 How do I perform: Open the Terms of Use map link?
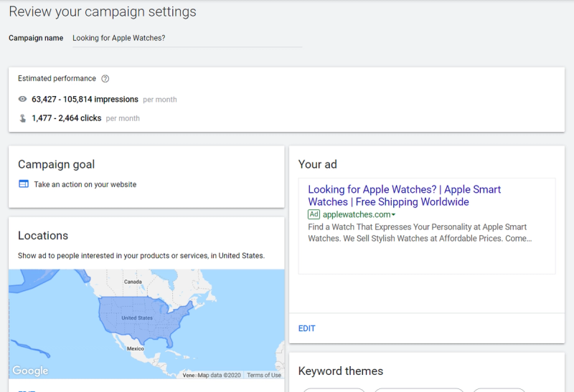[x=264, y=375]
